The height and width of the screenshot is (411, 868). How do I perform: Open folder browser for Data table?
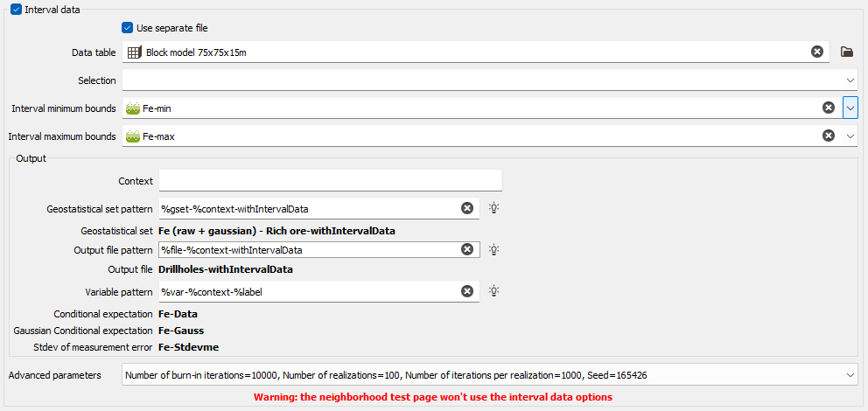coord(846,52)
